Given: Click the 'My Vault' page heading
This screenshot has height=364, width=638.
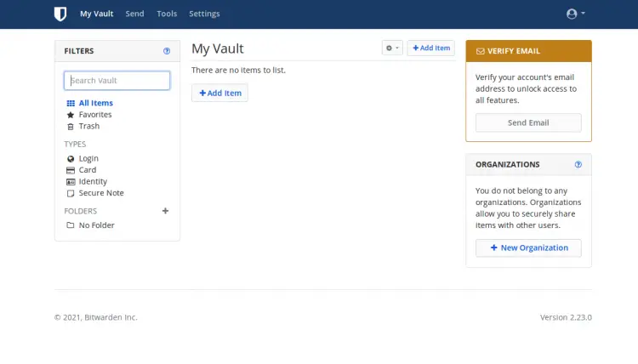Looking at the screenshot, I should 218,48.
